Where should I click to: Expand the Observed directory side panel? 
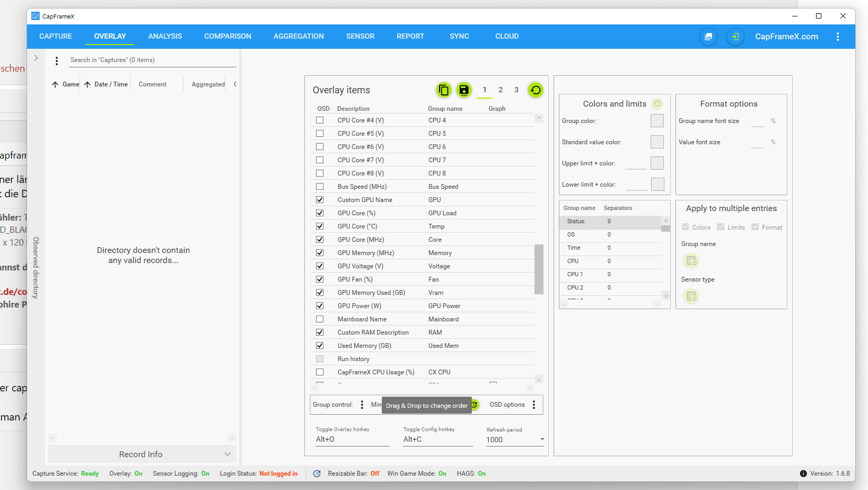pyautogui.click(x=36, y=58)
